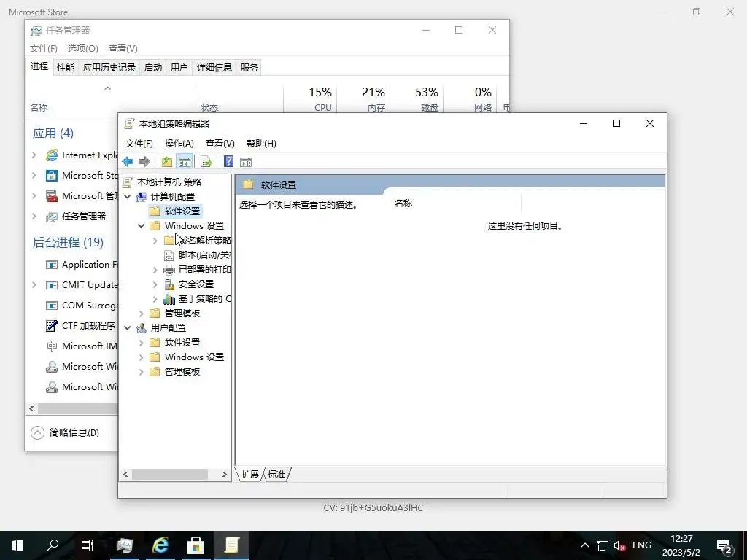Click the Export List toolbar icon

pyautogui.click(x=206, y=161)
